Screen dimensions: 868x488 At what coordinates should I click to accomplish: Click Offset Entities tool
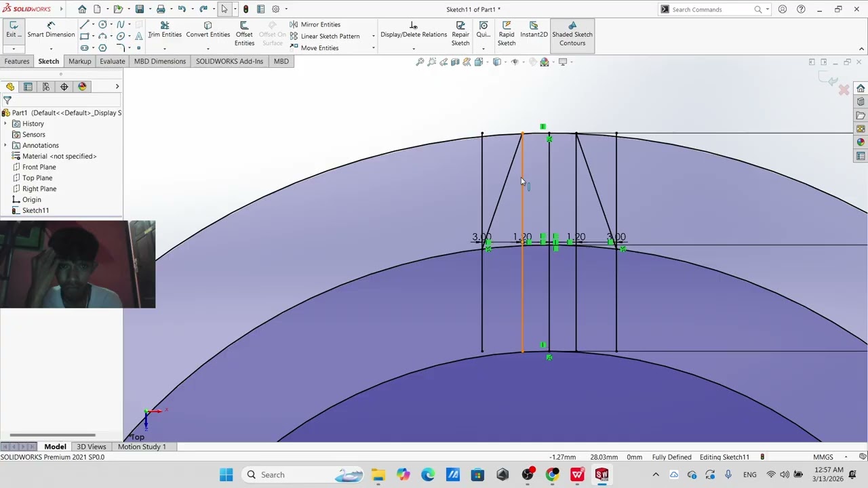pos(244,34)
